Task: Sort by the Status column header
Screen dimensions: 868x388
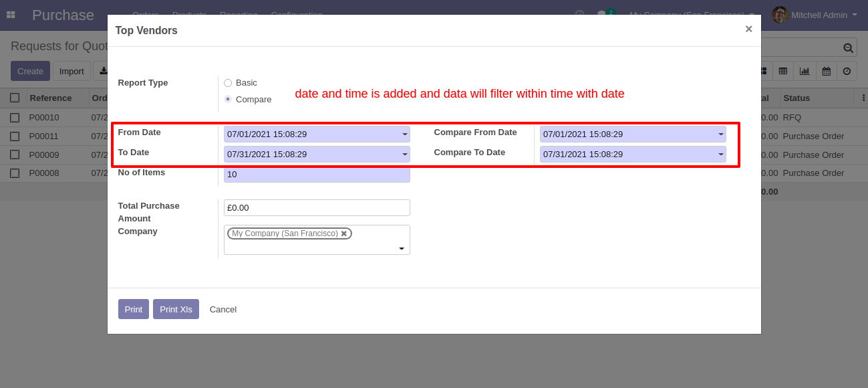Action: [x=797, y=98]
